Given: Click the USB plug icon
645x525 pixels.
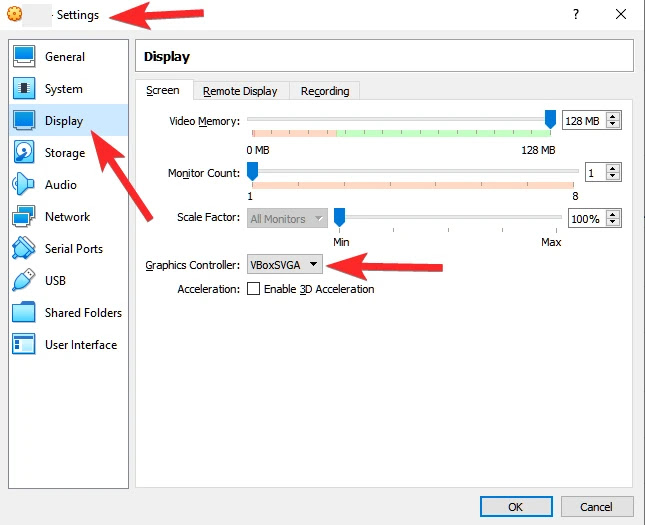Looking at the screenshot, I should tap(23, 280).
